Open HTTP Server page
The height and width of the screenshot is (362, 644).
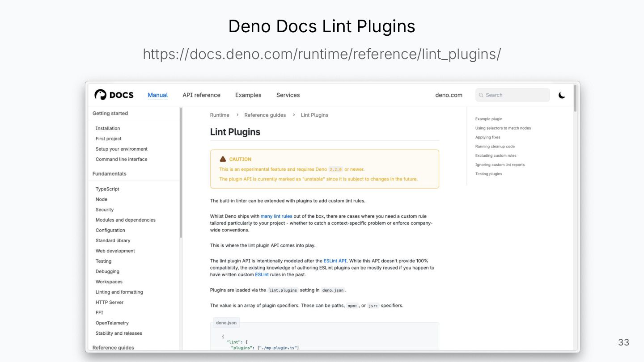110,302
